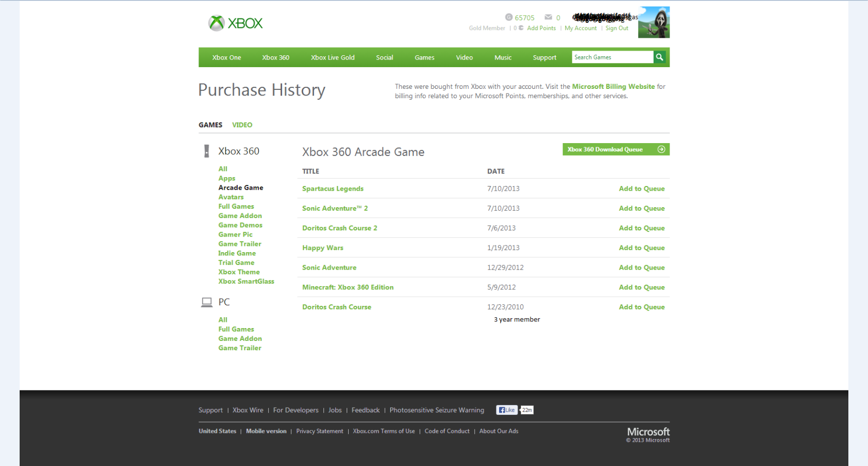Image resolution: width=868 pixels, height=466 pixels.
Task: Filter Xbox 360 by Game Addon
Action: (x=240, y=216)
